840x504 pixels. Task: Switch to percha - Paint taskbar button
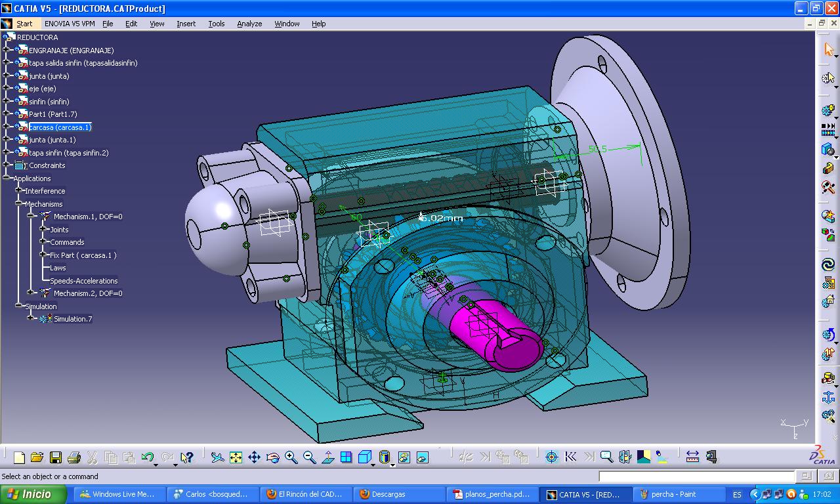click(679, 494)
